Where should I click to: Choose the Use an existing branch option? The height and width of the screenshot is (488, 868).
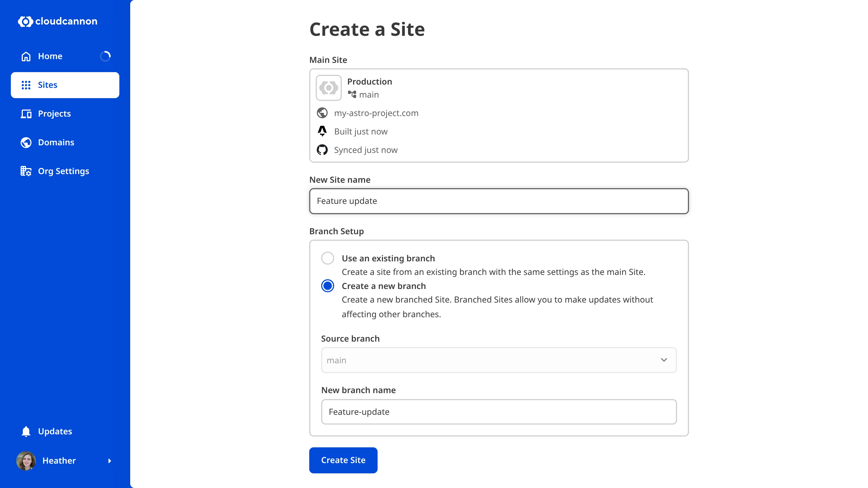[327, 258]
